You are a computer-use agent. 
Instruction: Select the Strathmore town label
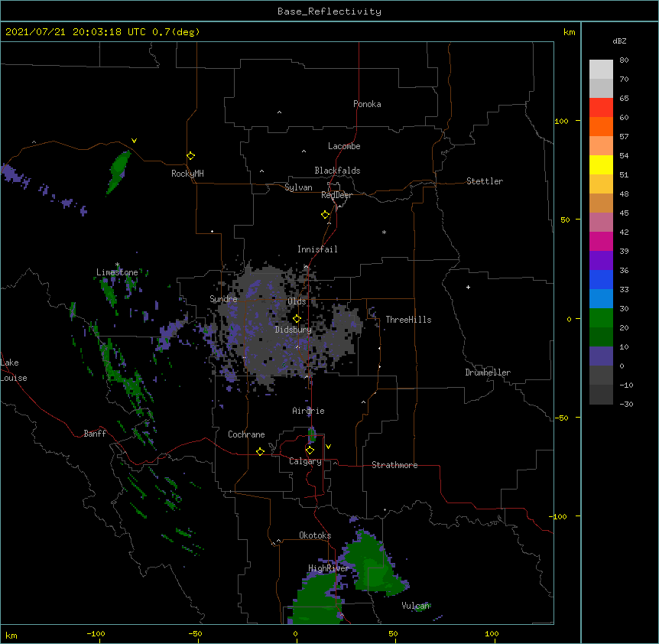394,465
